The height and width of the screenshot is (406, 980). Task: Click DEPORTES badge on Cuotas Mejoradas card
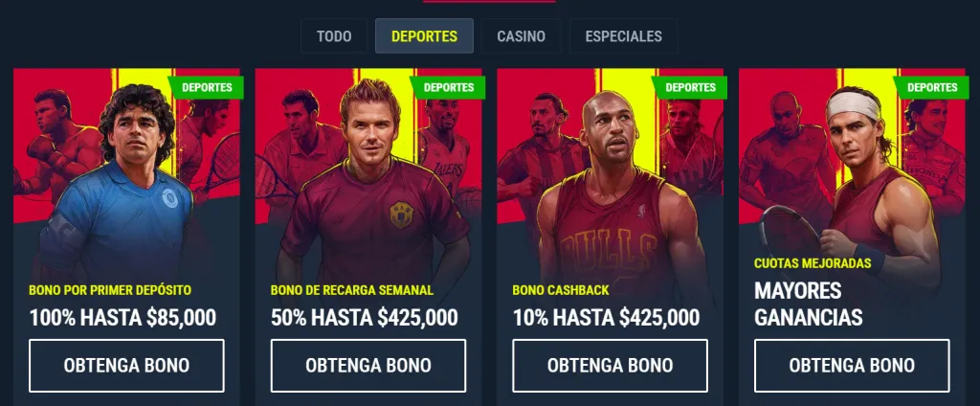pos(932,87)
